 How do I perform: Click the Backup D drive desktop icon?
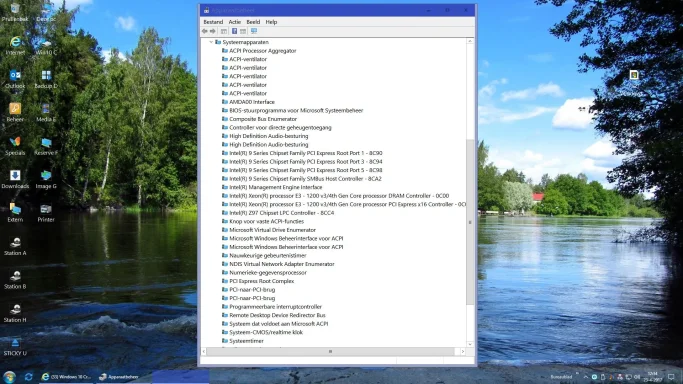[46, 79]
